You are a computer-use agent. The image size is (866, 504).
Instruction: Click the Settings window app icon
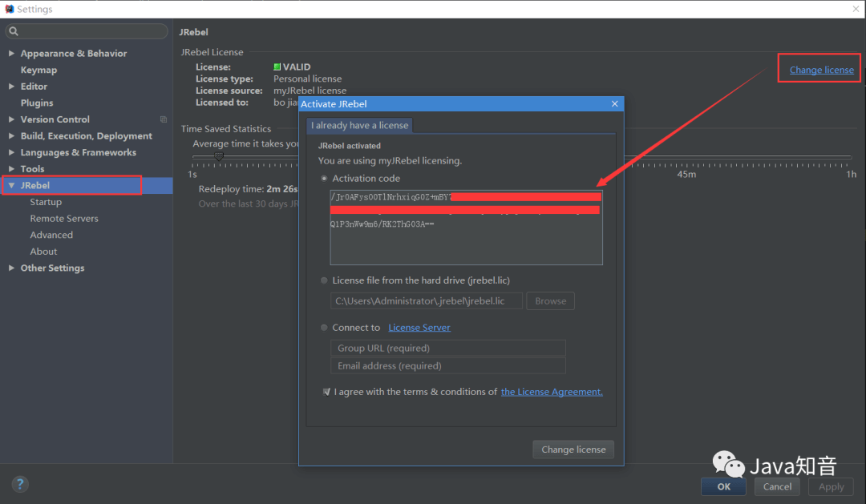pyautogui.click(x=9, y=9)
